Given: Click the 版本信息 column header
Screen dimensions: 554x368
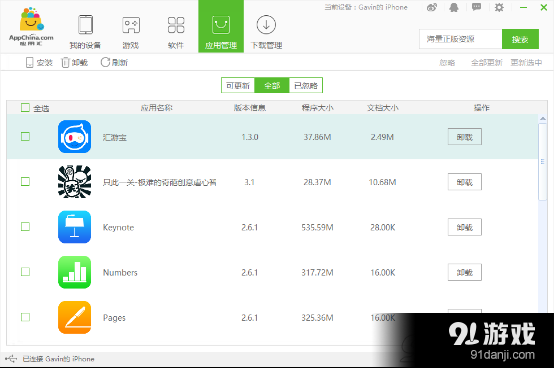Looking at the screenshot, I should [250, 108].
